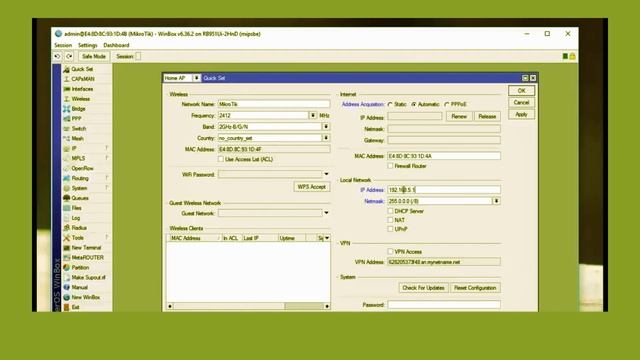
Task: Open CAPsMAN from the sidebar
Action: coord(83,79)
